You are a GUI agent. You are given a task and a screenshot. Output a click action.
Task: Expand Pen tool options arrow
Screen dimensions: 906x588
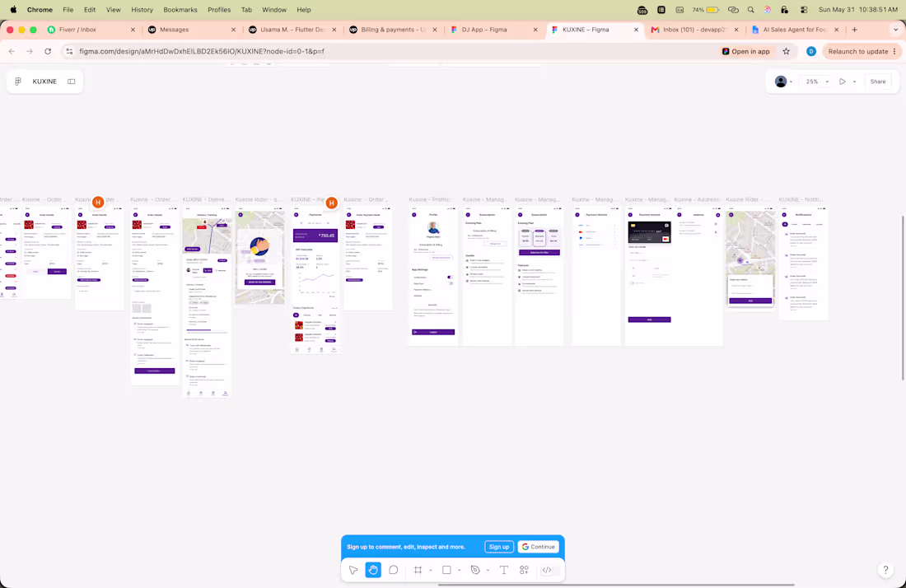488,570
